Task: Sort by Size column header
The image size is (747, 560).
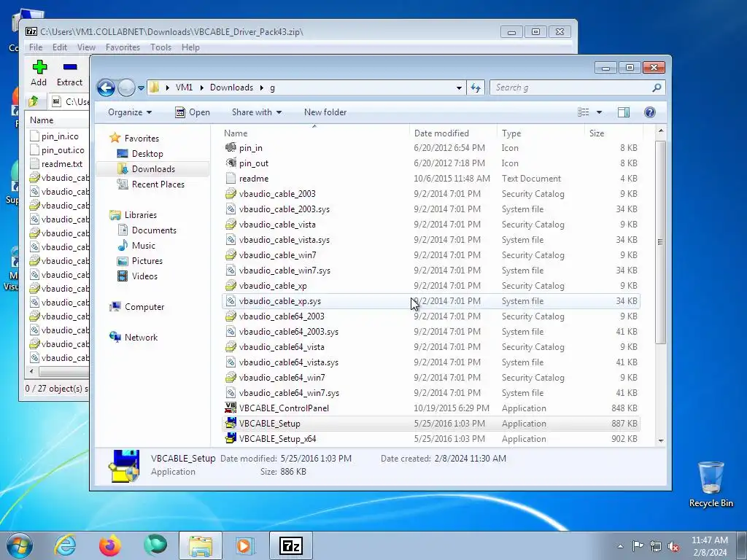Action: point(614,133)
